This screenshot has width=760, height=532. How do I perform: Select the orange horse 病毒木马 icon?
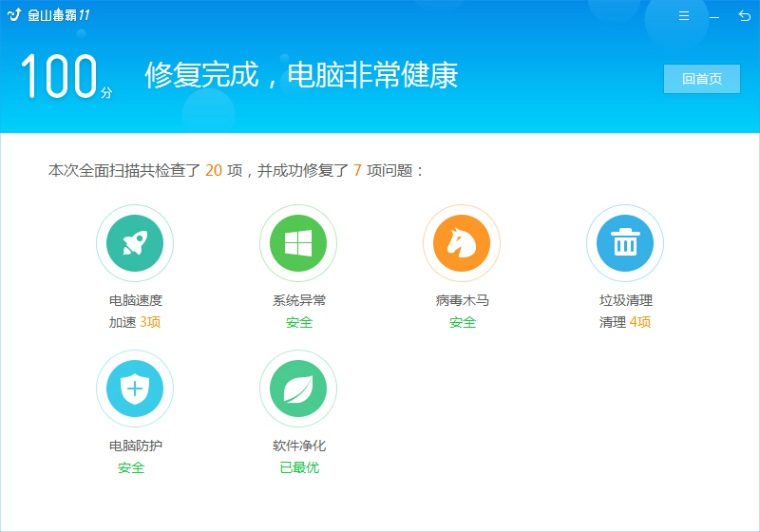click(462, 243)
